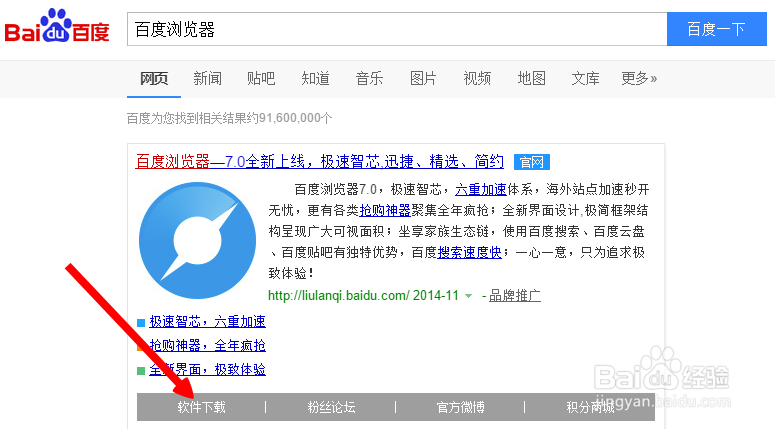
Task: Click the Baidu logo
Action: pos(57,26)
